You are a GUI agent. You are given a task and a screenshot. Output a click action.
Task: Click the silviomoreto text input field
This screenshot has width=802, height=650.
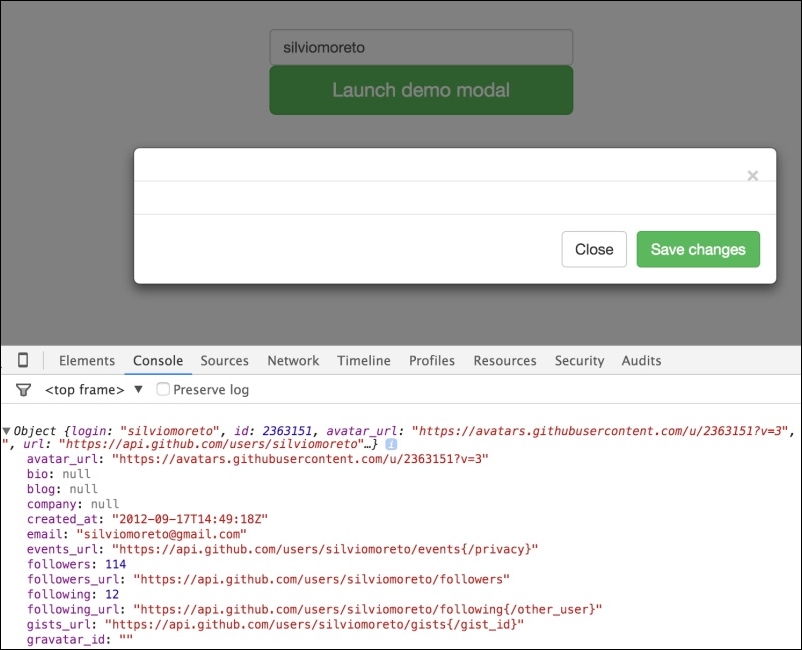420,46
